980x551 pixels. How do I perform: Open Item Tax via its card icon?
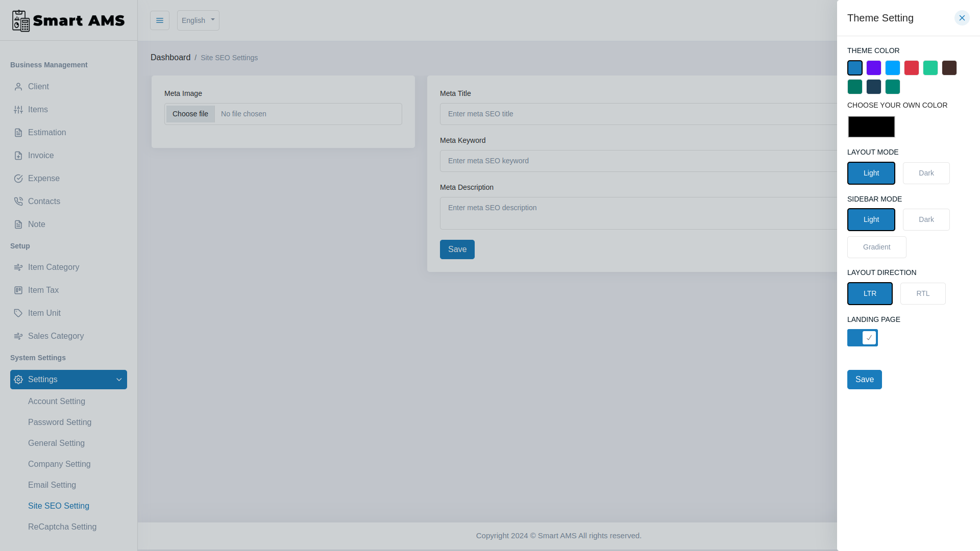tap(18, 290)
